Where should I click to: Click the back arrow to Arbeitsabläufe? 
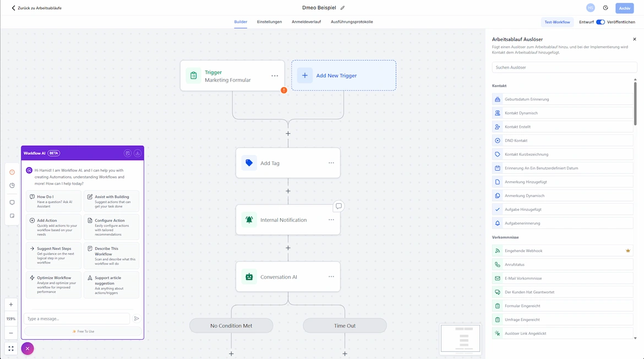(x=13, y=8)
